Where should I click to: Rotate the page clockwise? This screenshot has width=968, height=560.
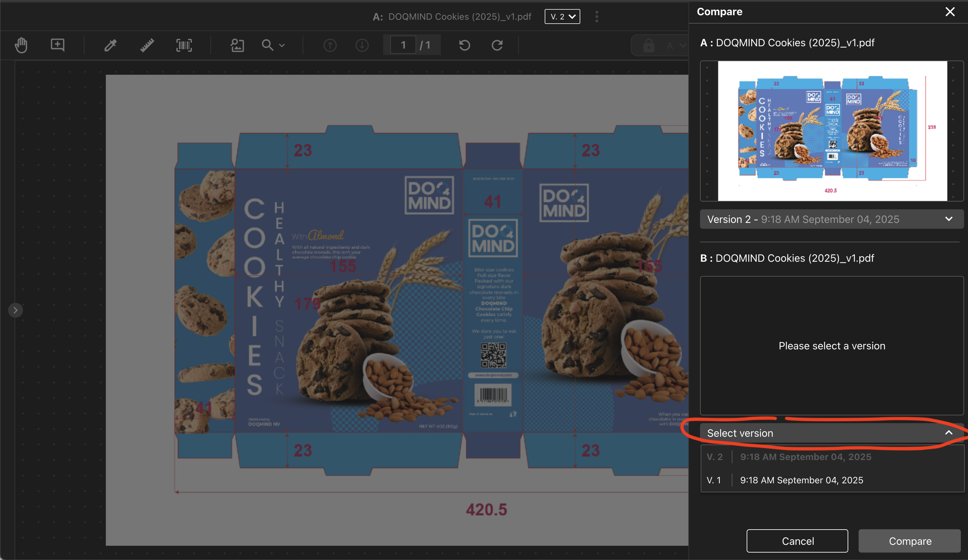497,45
